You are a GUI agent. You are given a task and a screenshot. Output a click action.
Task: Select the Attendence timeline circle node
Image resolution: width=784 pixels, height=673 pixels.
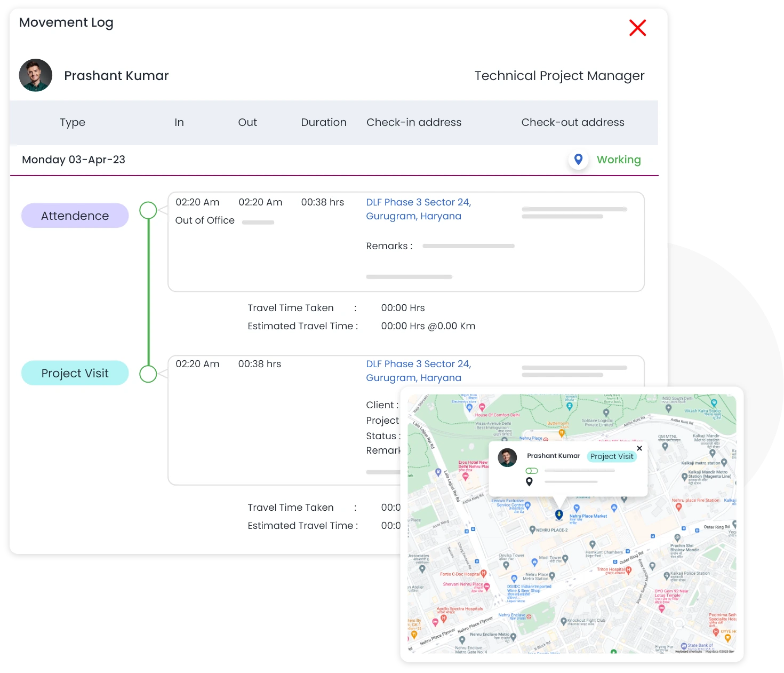click(x=148, y=210)
